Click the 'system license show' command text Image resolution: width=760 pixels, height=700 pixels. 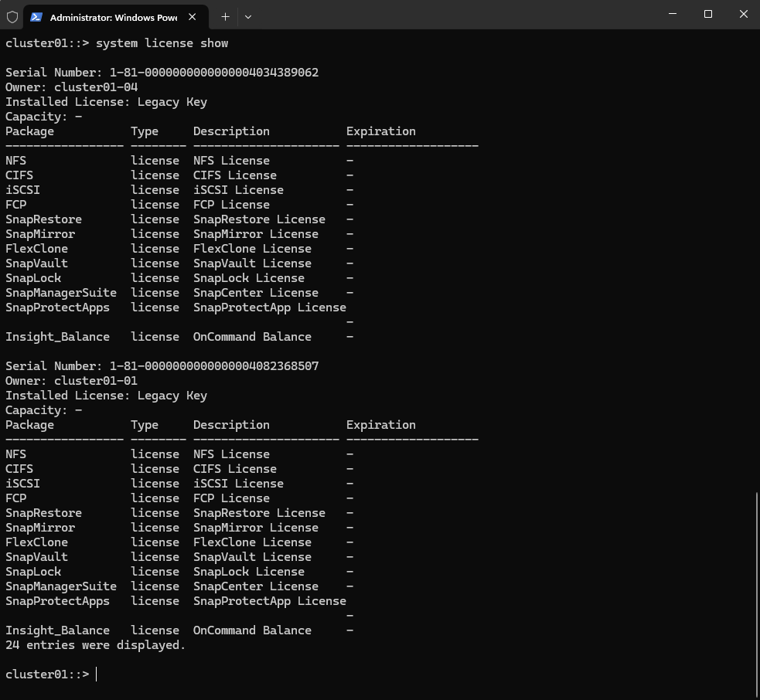point(162,43)
